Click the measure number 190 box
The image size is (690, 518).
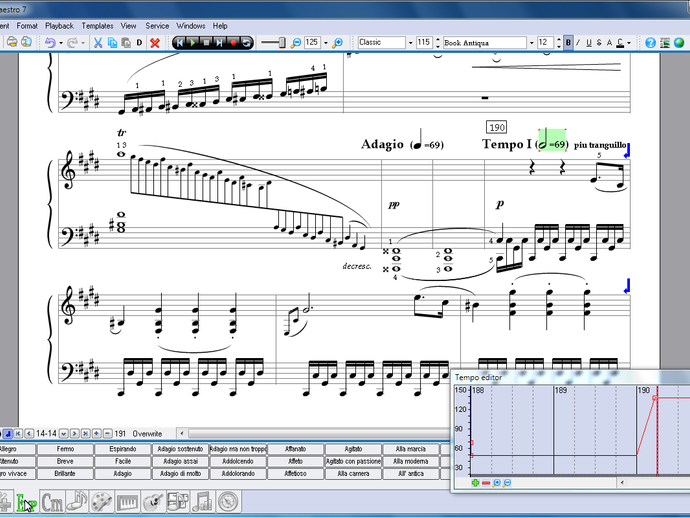497,127
